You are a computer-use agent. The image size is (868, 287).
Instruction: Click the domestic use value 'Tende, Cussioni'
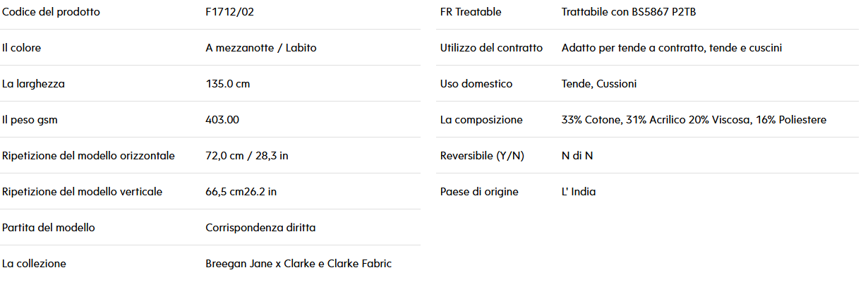pyautogui.click(x=599, y=84)
